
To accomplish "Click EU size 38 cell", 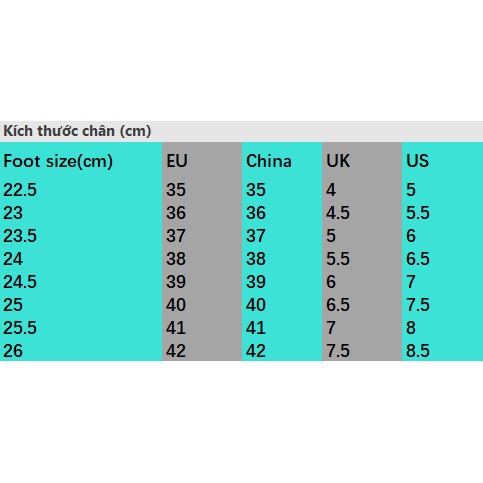I will (x=176, y=259).
